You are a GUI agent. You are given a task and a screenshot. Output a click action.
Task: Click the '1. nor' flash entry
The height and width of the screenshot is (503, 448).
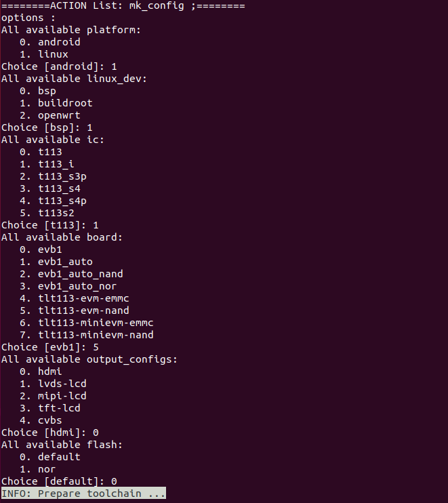[38, 469]
